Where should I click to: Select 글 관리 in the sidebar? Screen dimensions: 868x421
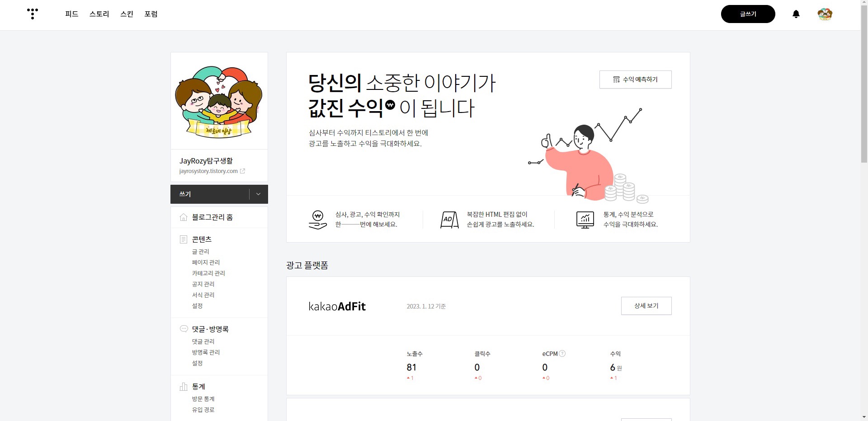tap(200, 252)
